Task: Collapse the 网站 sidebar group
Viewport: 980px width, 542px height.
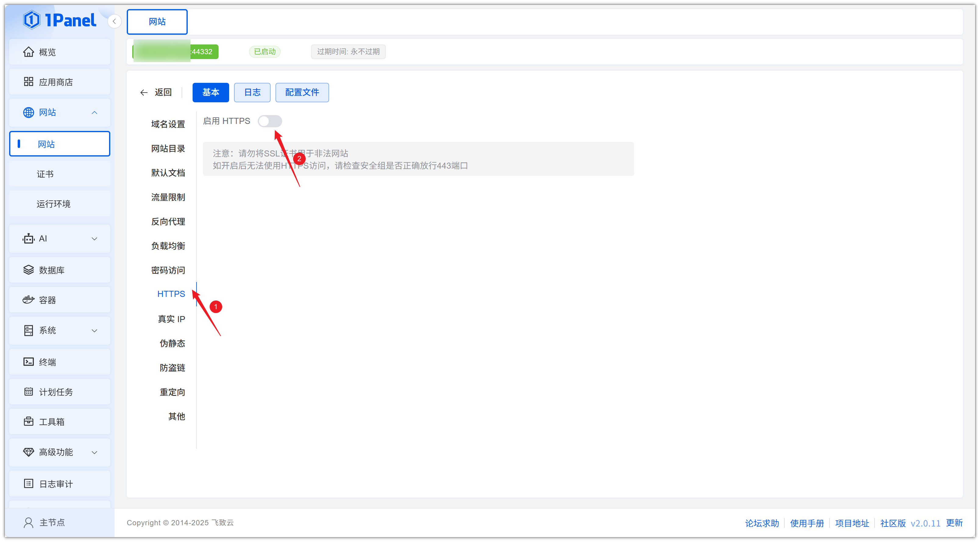Action: click(x=94, y=112)
